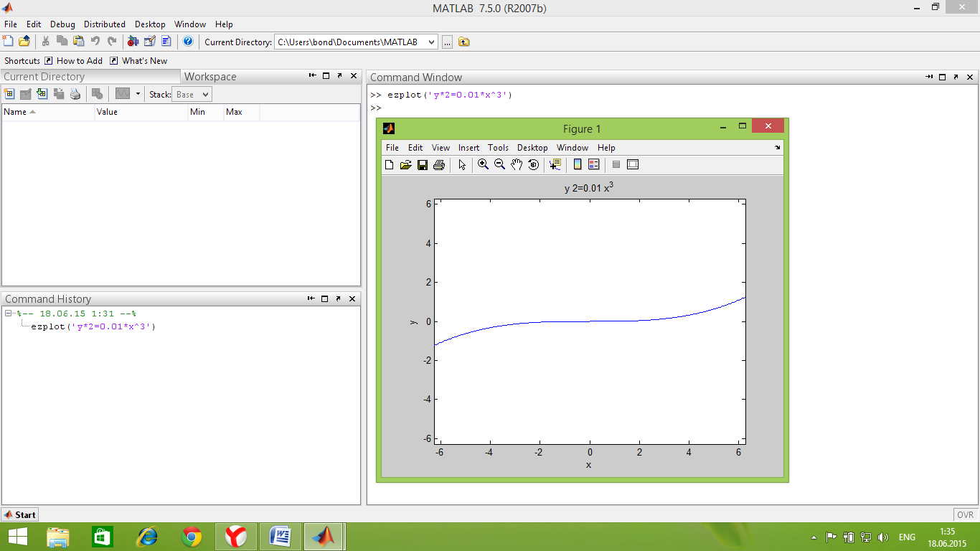Switch to the Workspace tab

pos(210,77)
